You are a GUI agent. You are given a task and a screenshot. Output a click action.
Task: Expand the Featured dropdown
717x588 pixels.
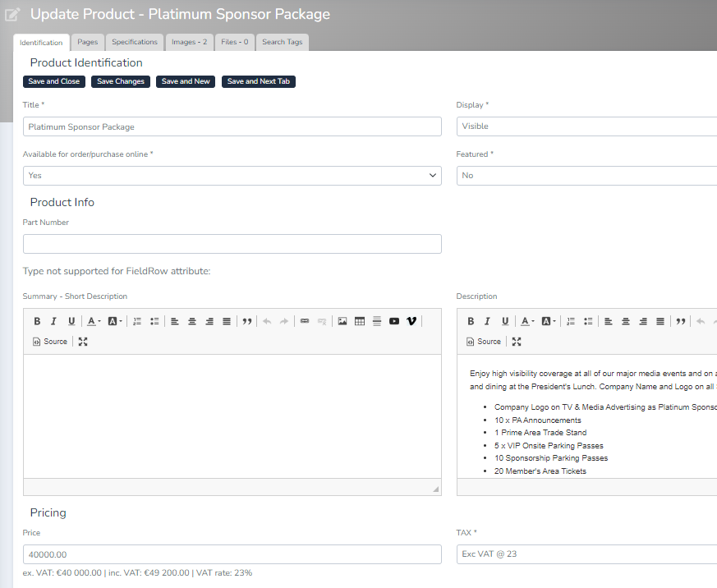(x=586, y=176)
